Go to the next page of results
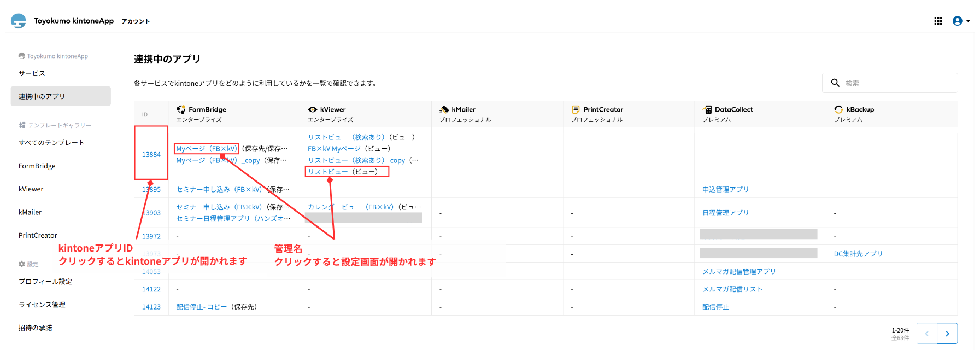Image resolution: width=980 pixels, height=350 pixels. [947, 333]
